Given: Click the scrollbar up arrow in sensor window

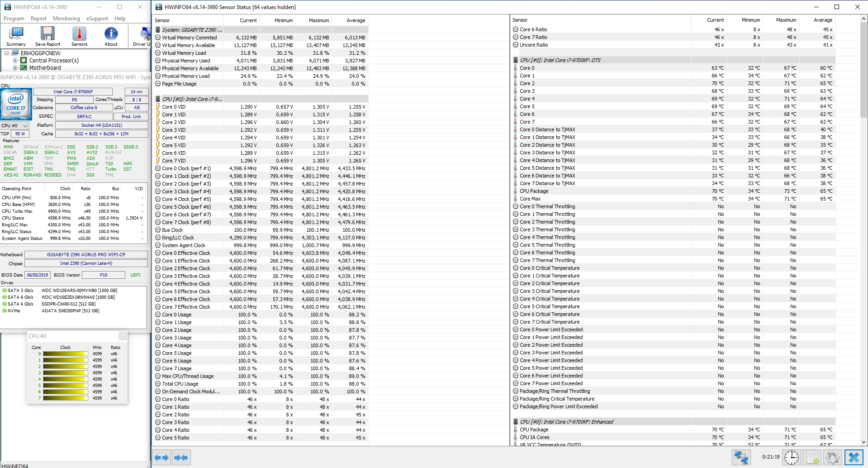Looking at the screenshot, I should pos(863,19).
